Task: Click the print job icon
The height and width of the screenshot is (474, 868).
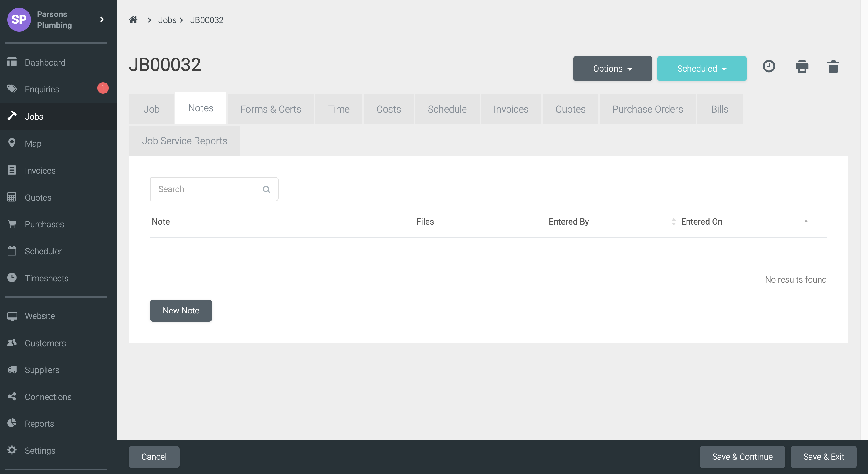Action: click(x=802, y=66)
